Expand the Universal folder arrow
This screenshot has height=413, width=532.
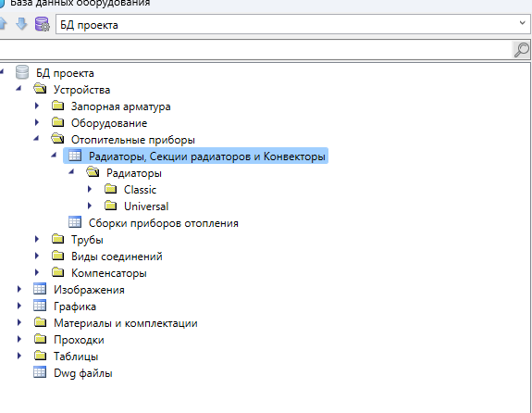tap(90, 206)
